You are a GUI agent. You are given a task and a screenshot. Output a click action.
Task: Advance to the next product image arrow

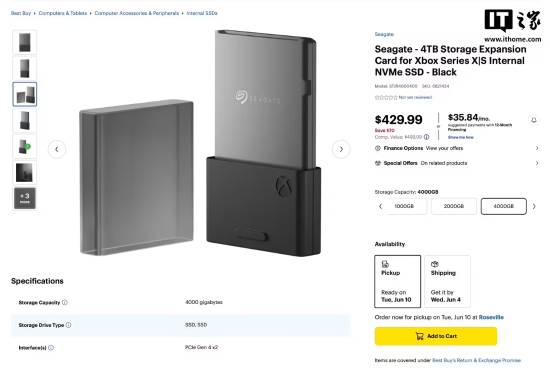(341, 149)
